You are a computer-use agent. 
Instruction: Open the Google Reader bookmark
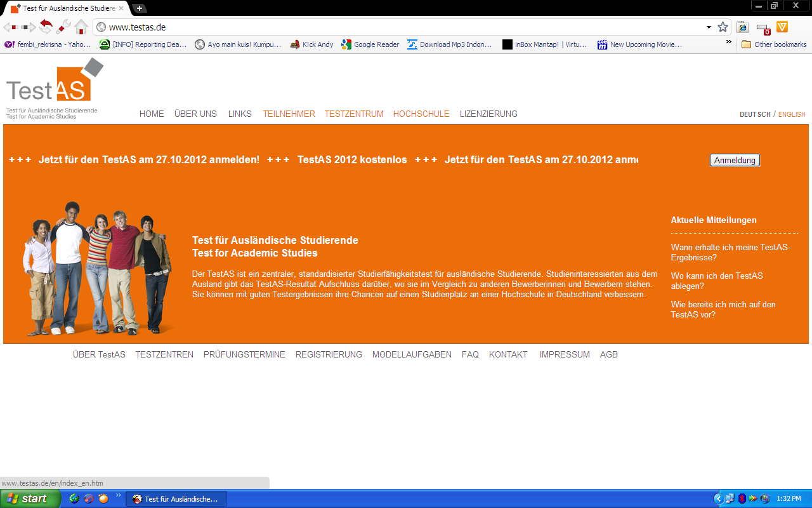370,44
